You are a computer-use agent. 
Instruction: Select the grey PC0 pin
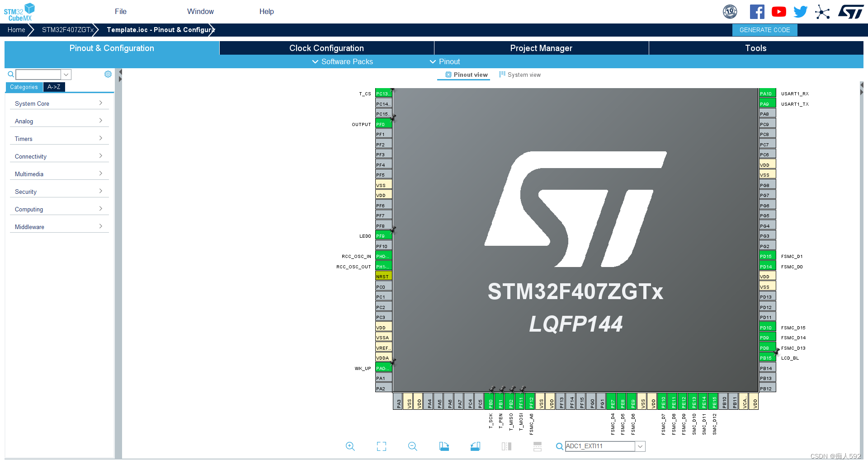point(384,287)
